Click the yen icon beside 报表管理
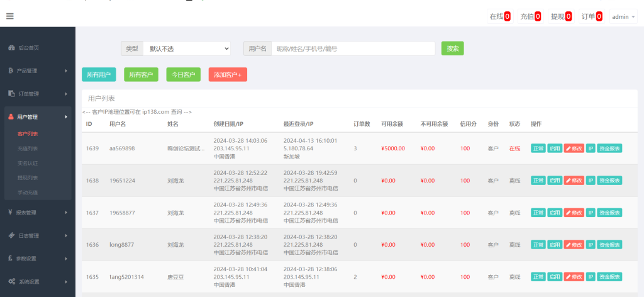Screen dimensions: 644x297 tap(10, 213)
